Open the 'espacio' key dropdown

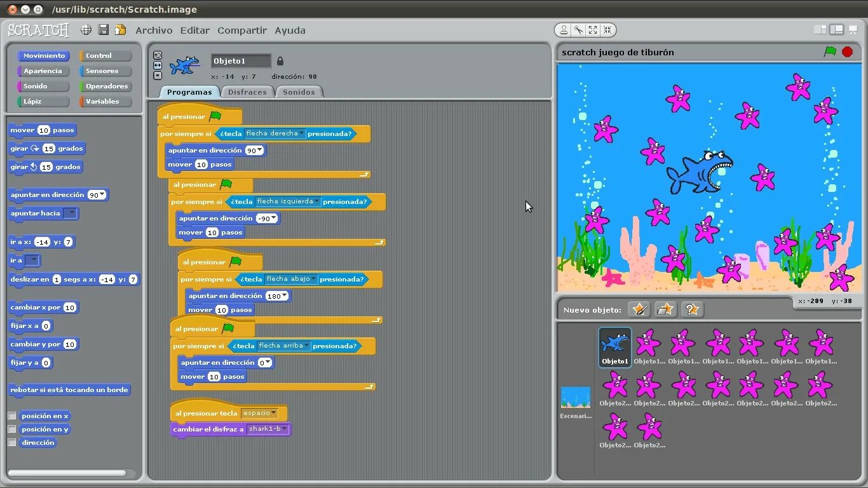click(259, 413)
